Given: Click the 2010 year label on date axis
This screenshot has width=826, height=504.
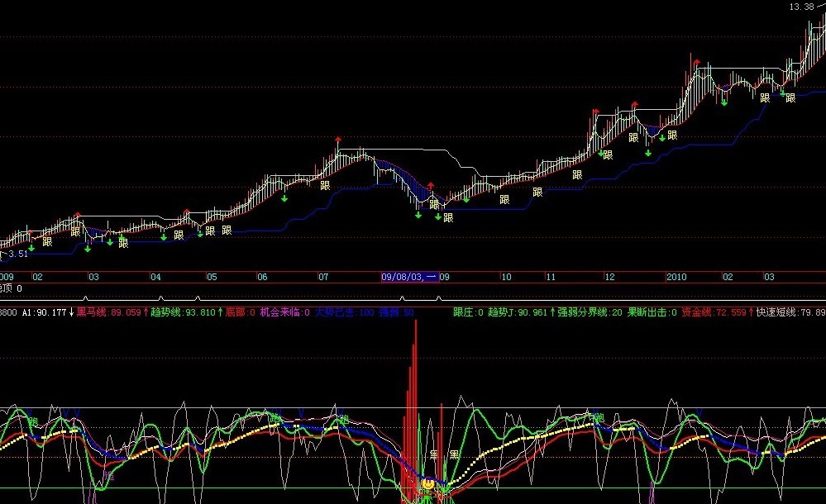Looking at the screenshot, I should 676,277.
